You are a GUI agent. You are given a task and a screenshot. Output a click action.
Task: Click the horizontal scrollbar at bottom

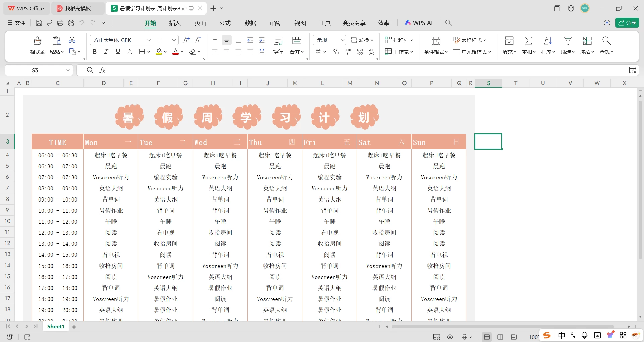(x=503, y=327)
